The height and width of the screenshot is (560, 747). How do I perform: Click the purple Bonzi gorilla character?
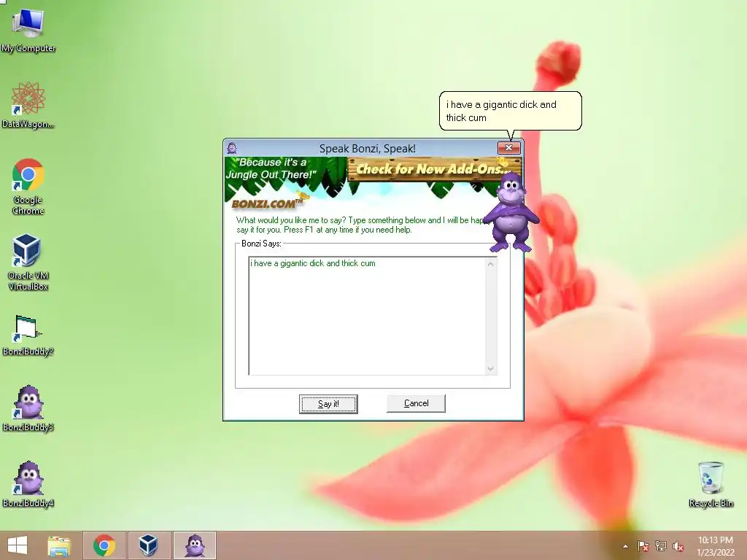click(510, 211)
